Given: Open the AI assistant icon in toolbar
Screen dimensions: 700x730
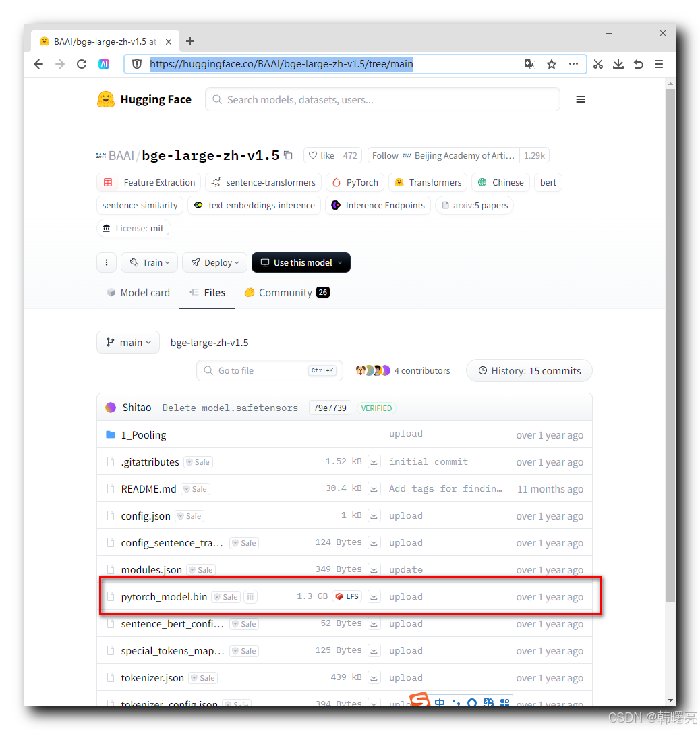Looking at the screenshot, I should (x=104, y=64).
